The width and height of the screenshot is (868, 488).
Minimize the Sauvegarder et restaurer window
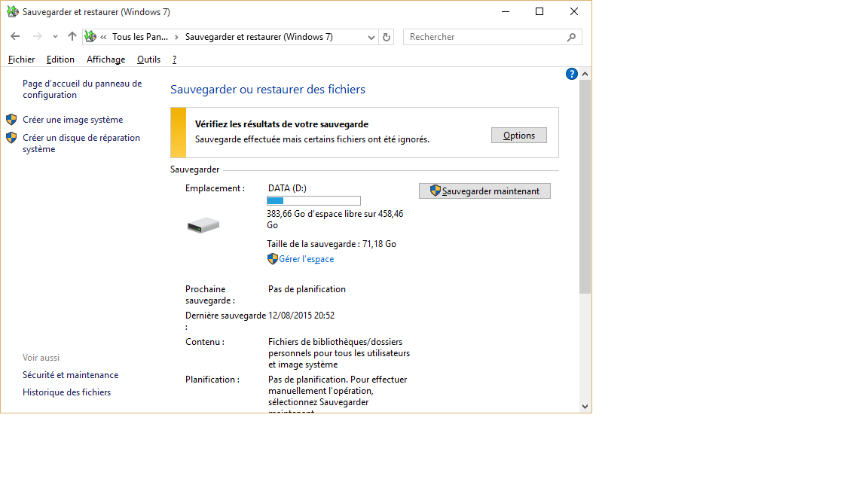[x=506, y=11]
